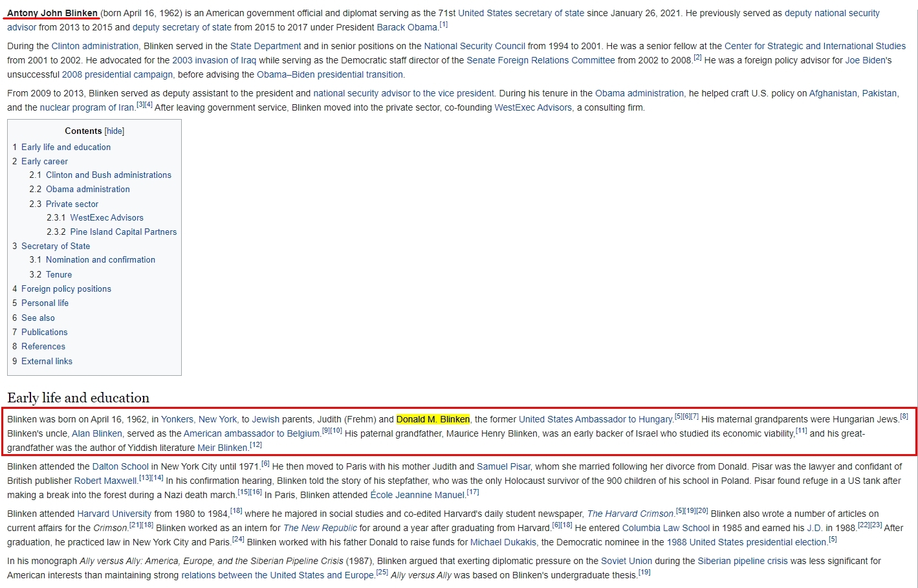
Task: Follow Samuel Pisar link
Action: 503,466
